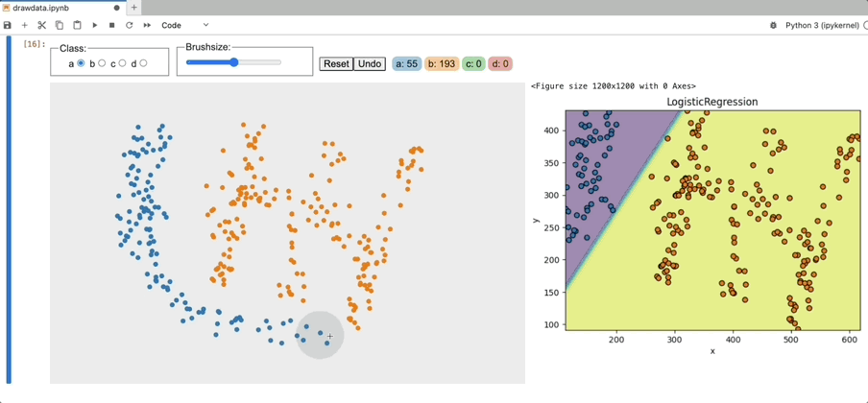Restart the kernel with circular arrow icon
Screen dimensions: 868x403
[x=130, y=26]
